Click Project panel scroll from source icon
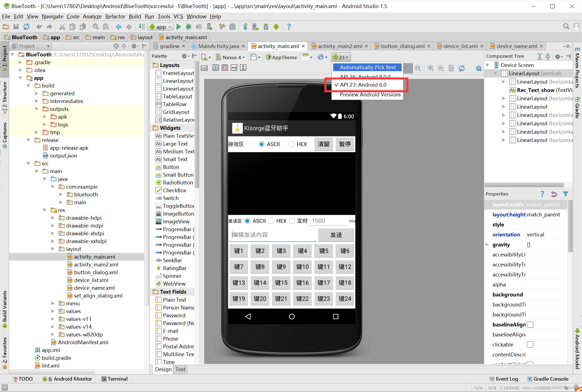Screen dimensions: 582x392 click(116, 46)
